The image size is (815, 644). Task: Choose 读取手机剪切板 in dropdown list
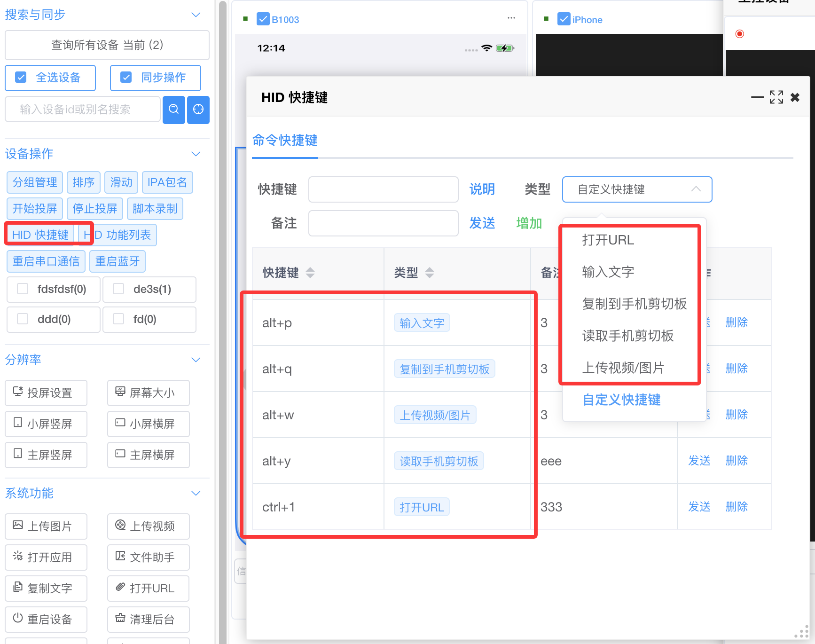tap(627, 336)
